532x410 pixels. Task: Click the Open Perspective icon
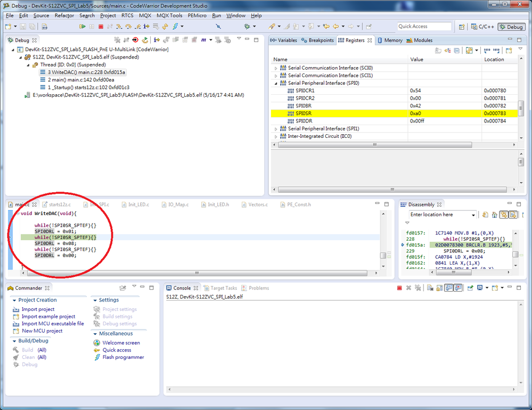point(461,27)
